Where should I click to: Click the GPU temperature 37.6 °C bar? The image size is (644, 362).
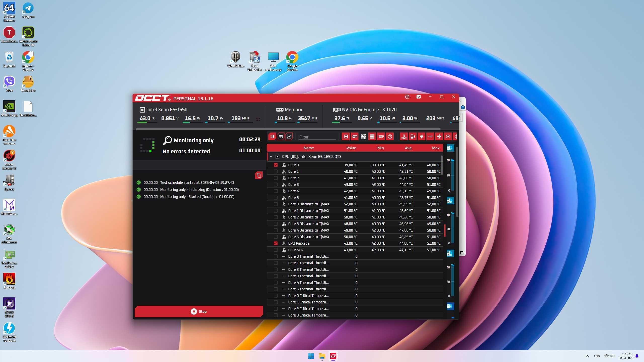pos(342,122)
